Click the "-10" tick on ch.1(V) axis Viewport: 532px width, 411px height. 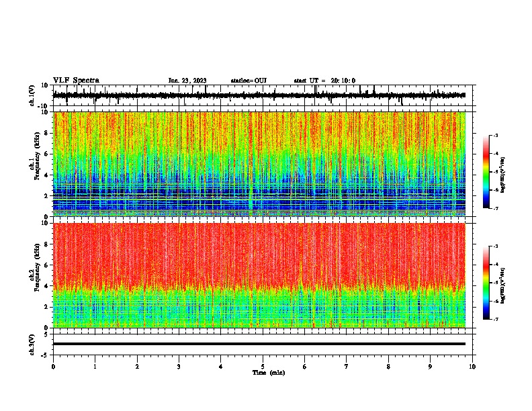44,106
